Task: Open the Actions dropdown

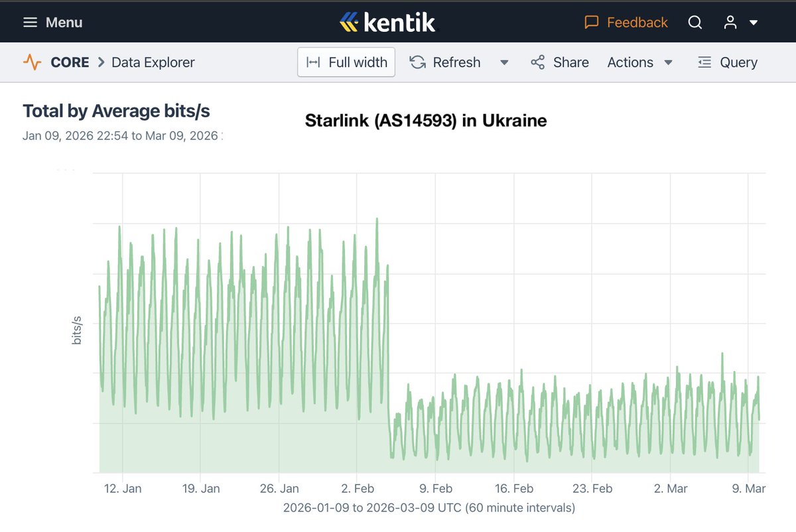Action: [x=640, y=62]
